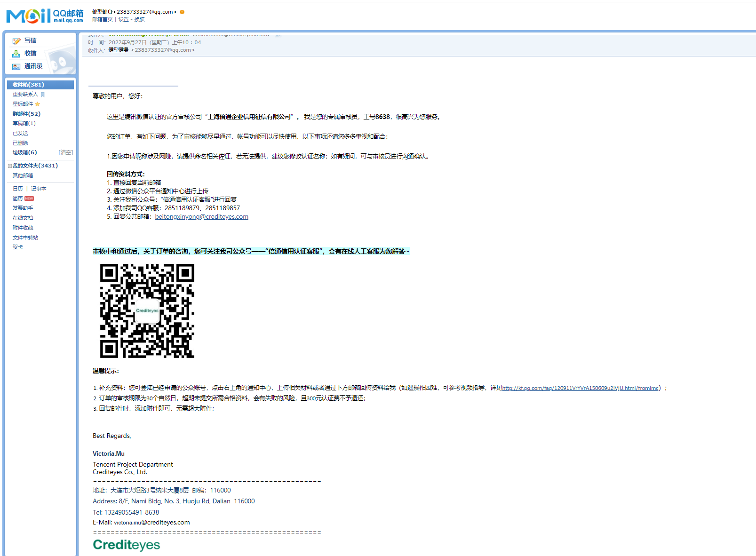Open the 简历 resume link
Viewport: 756px width, 556px height.
pos(18,199)
